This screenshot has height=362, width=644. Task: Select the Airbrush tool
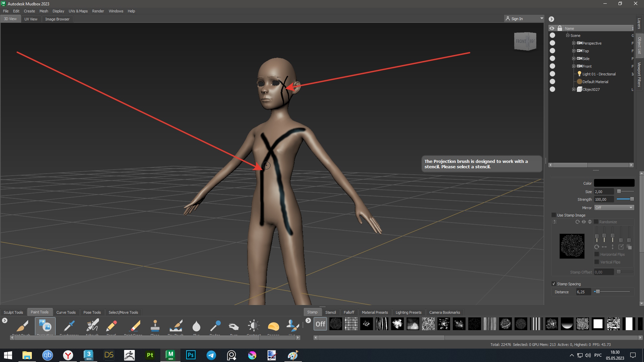92,325
